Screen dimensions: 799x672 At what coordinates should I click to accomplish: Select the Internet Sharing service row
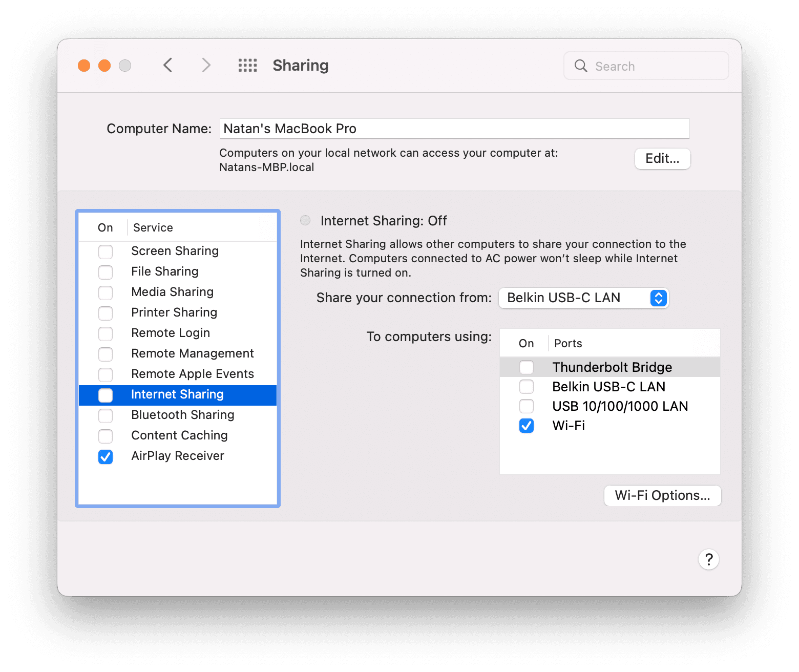pos(178,395)
